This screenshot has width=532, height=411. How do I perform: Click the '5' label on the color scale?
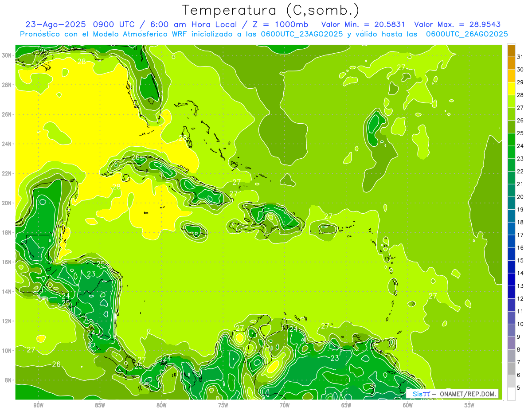pos(519,388)
